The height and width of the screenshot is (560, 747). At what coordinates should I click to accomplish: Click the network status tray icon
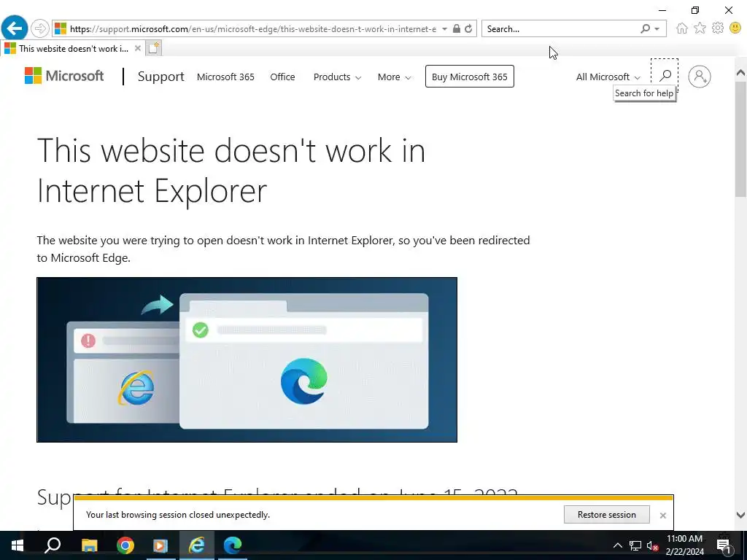tap(635, 545)
